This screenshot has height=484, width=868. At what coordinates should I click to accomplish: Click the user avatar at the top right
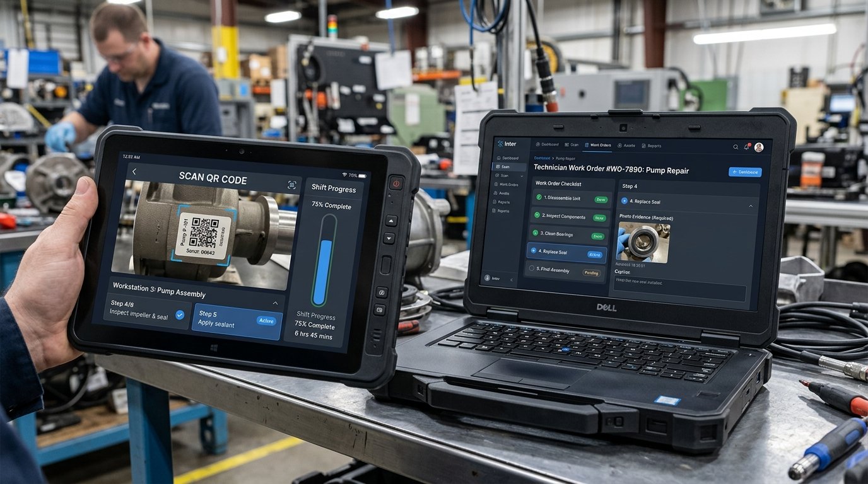759,147
